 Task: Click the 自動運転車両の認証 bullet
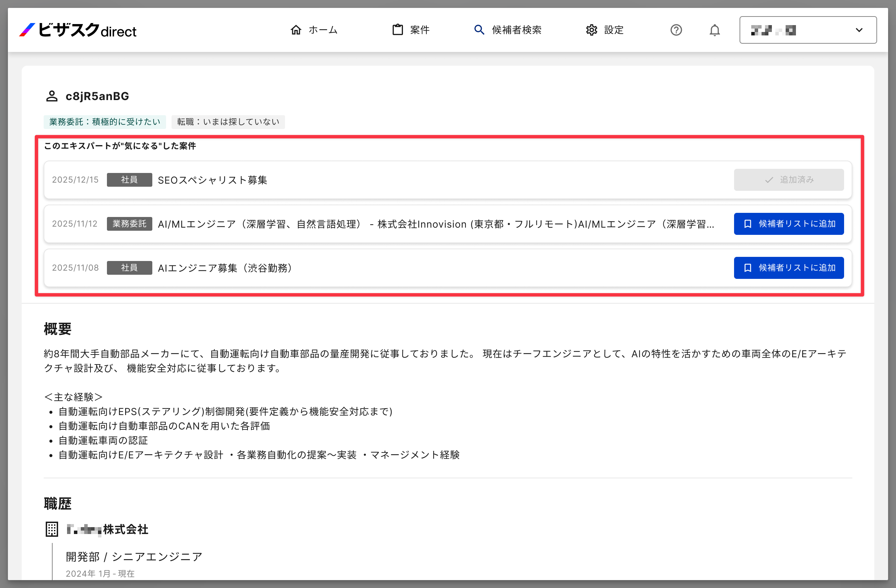pyautogui.click(x=103, y=440)
